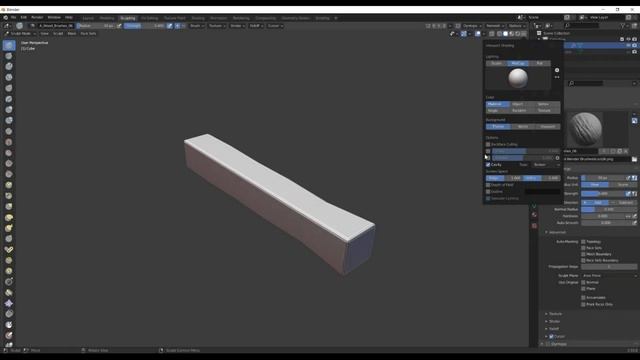Switch to the Texture Paint workspace tab

coord(175,18)
